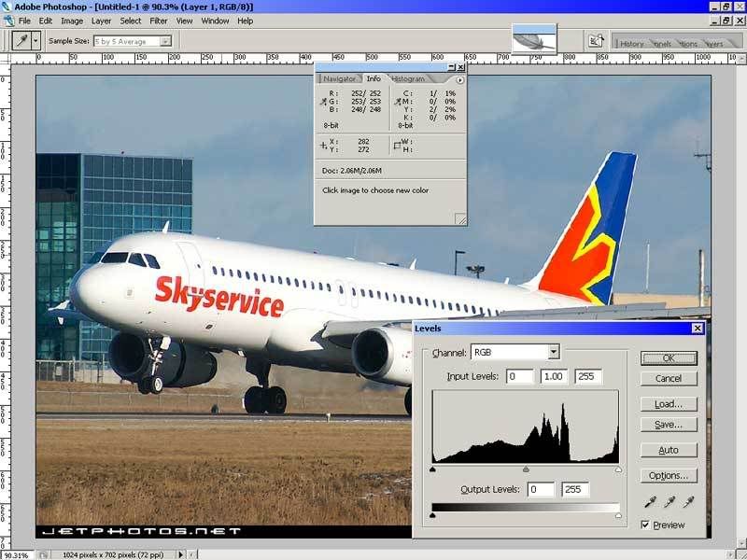This screenshot has width=747, height=560.
Task: Open the Help menu
Action: pos(245,21)
